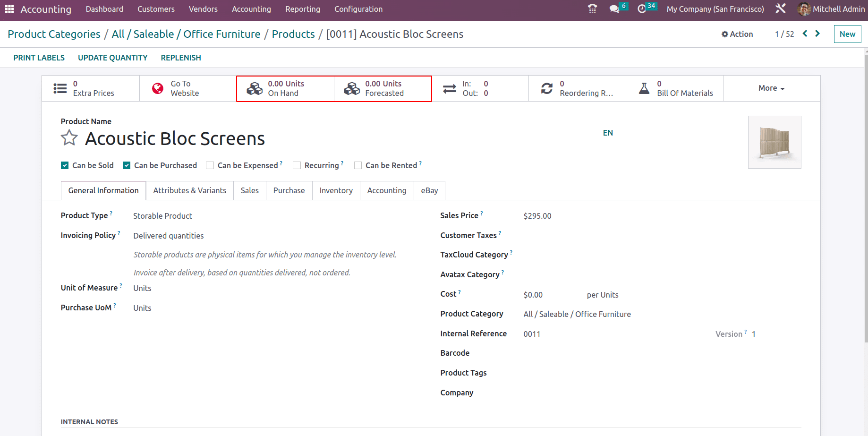
Task: Open the Reporting menu
Action: click(302, 9)
